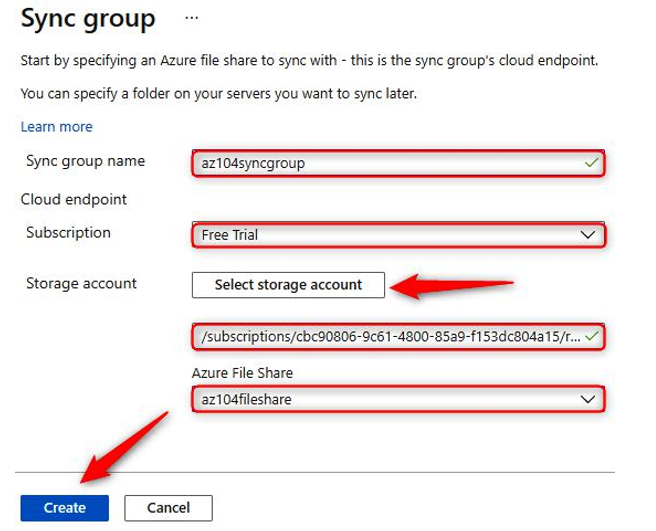Screen dimensions: 656x531
Task: Click the Azure File Share label
Action: (x=242, y=373)
